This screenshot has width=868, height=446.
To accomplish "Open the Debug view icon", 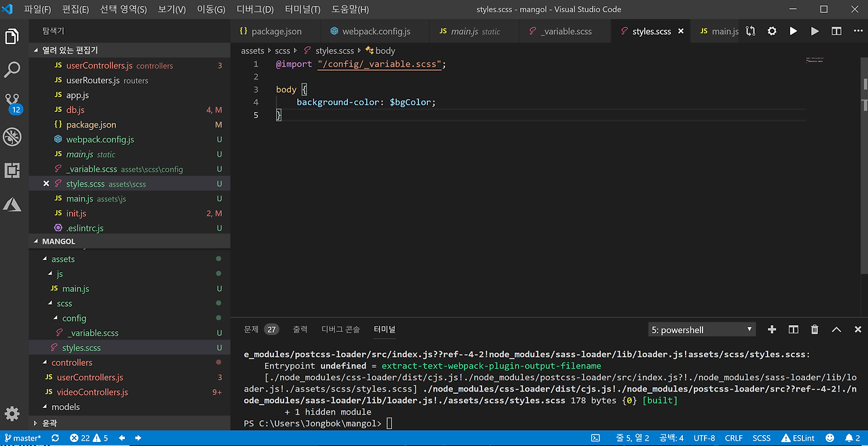I will pyautogui.click(x=12, y=137).
